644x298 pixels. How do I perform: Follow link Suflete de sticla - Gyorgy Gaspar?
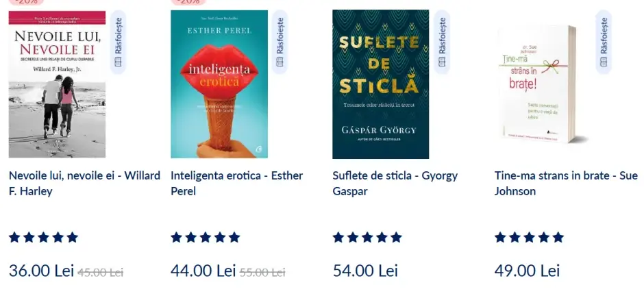[395, 183]
